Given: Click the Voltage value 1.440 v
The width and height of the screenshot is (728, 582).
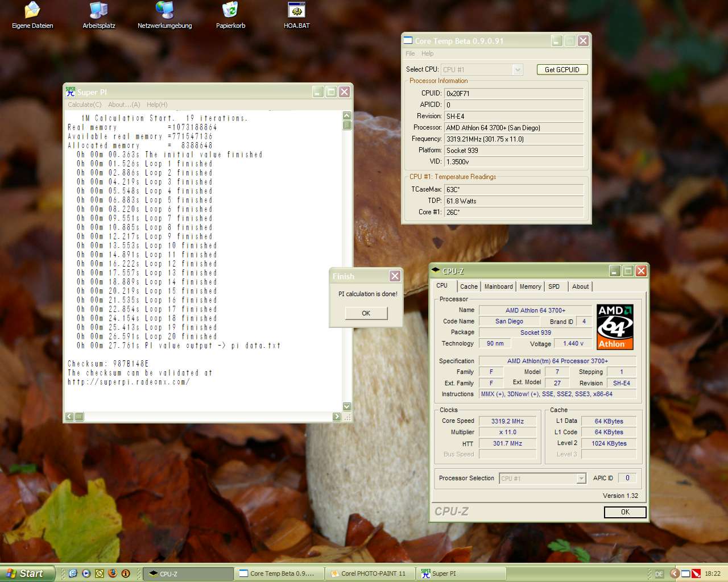Looking at the screenshot, I should tap(573, 343).
